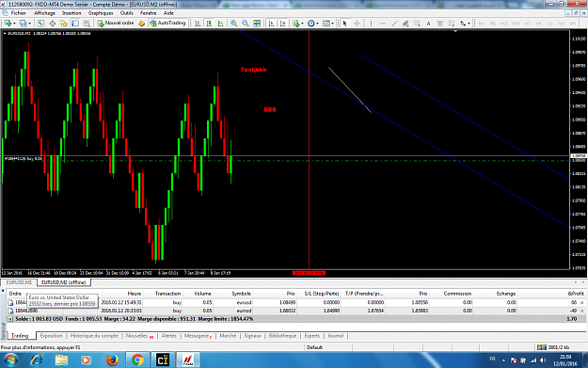Select the Fibonacci retracement tool

pos(417,24)
